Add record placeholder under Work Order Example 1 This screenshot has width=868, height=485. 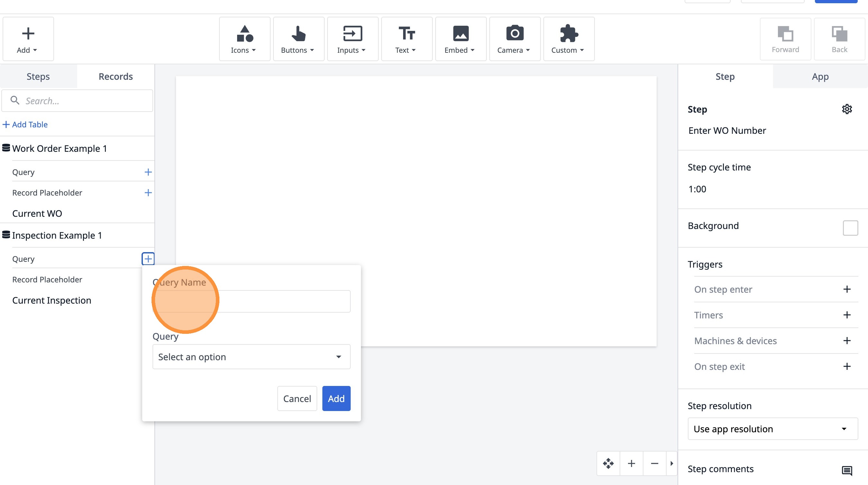(x=148, y=193)
